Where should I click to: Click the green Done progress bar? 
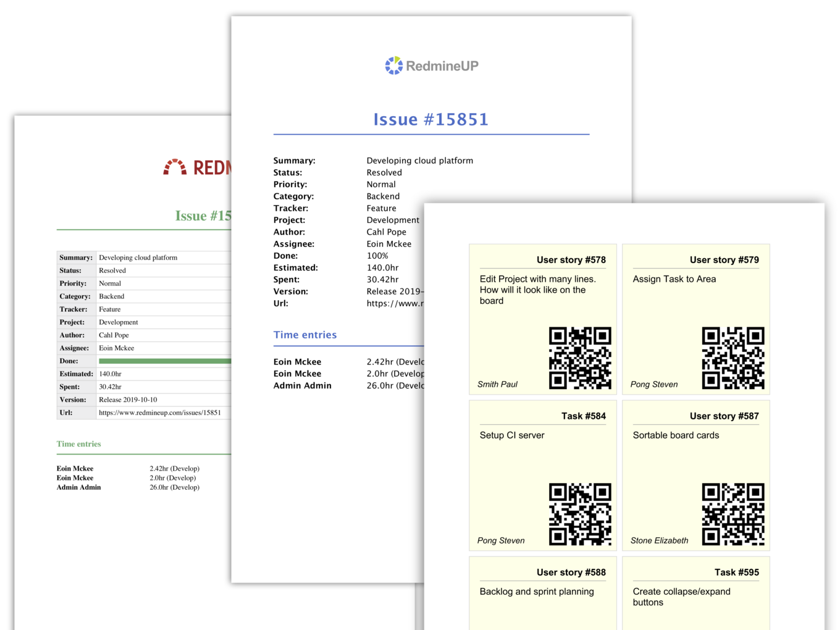coord(164,361)
